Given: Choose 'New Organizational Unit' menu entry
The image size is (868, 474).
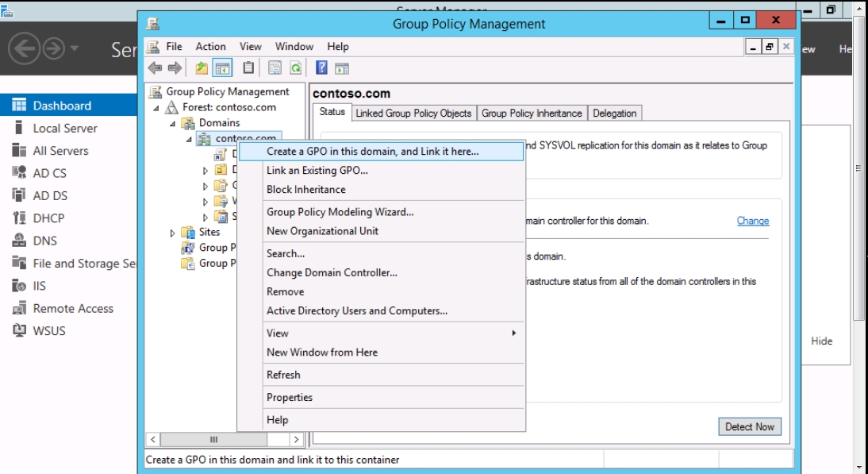Looking at the screenshot, I should click(x=322, y=231).
